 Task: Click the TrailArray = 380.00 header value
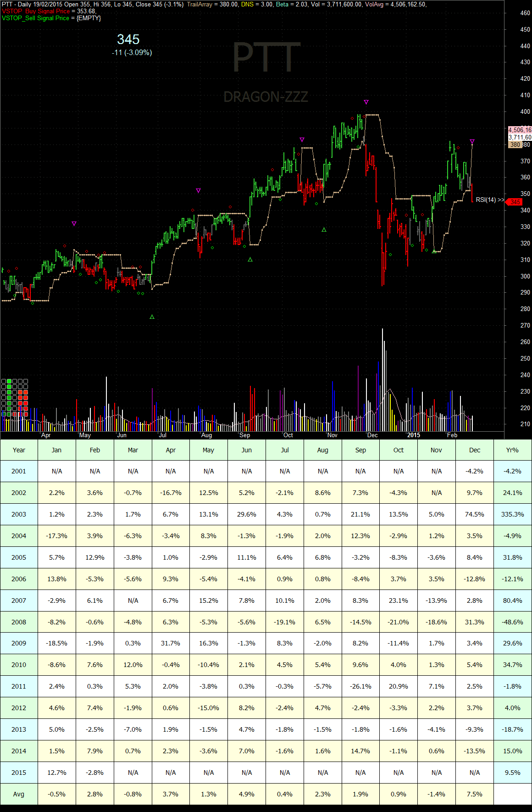coord(212,4)
